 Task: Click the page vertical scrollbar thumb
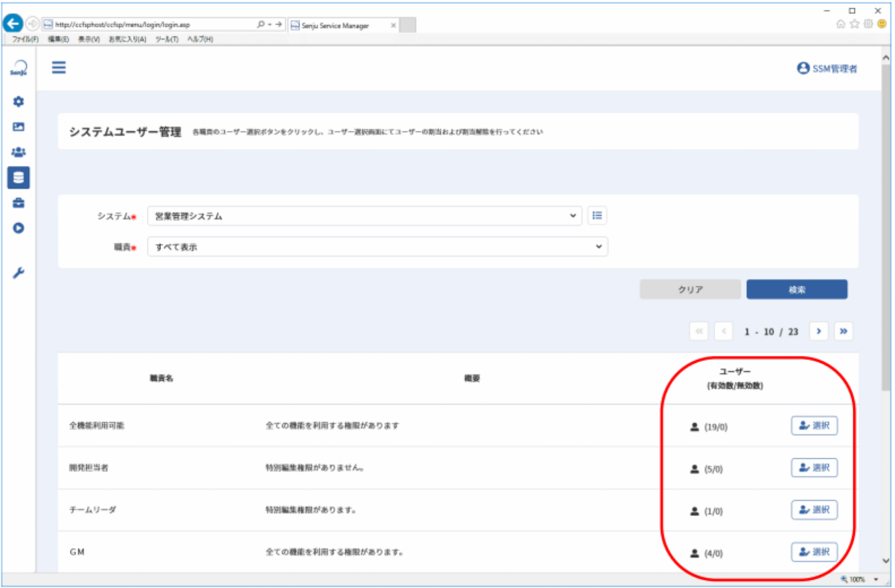(886, 228)
